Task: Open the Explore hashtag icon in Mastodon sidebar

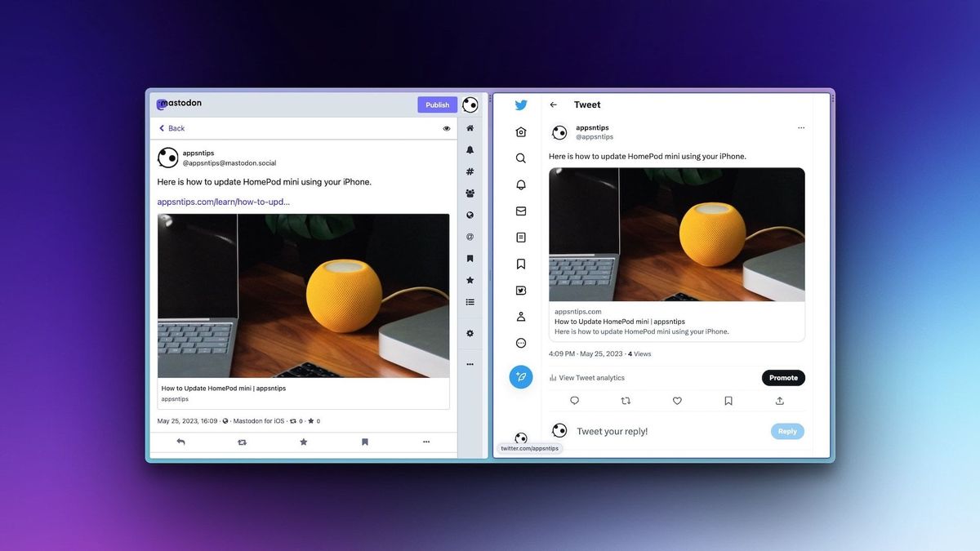Action: [x=470, y=171]
